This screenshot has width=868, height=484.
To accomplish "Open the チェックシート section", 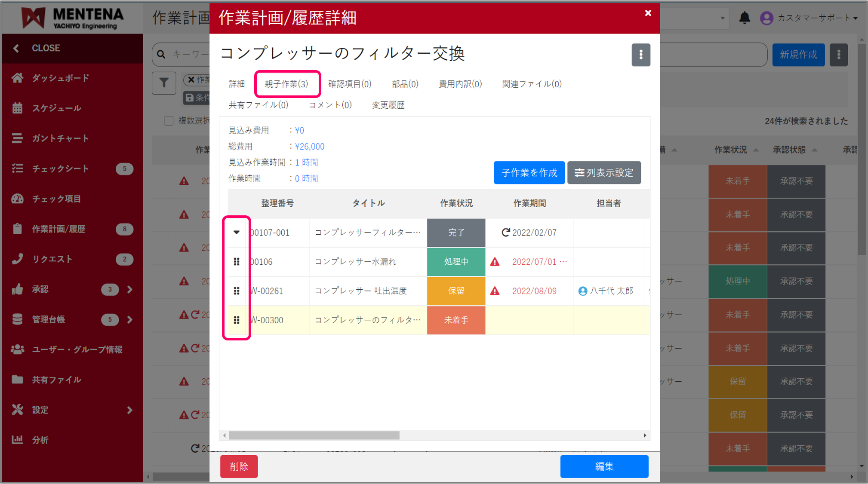I will click(61, 168).
